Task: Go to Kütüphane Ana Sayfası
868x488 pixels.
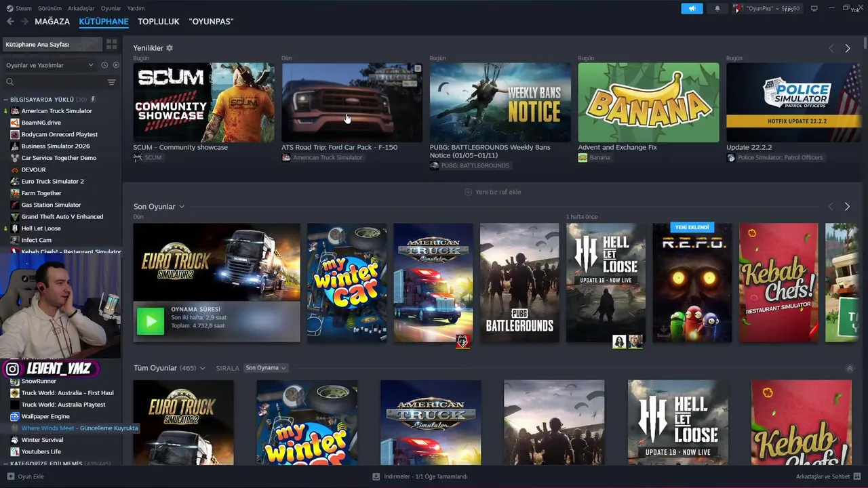Action: click(x=52, y=44)
